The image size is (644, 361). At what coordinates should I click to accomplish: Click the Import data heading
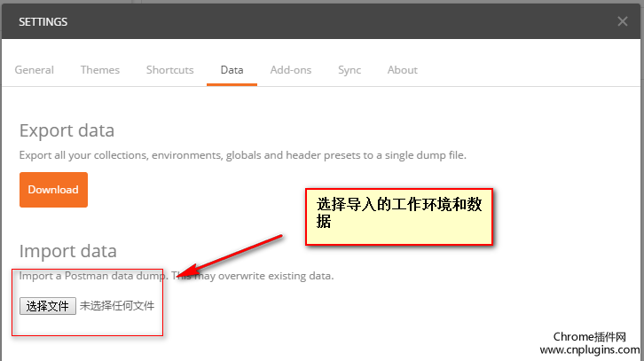point(68,251)
